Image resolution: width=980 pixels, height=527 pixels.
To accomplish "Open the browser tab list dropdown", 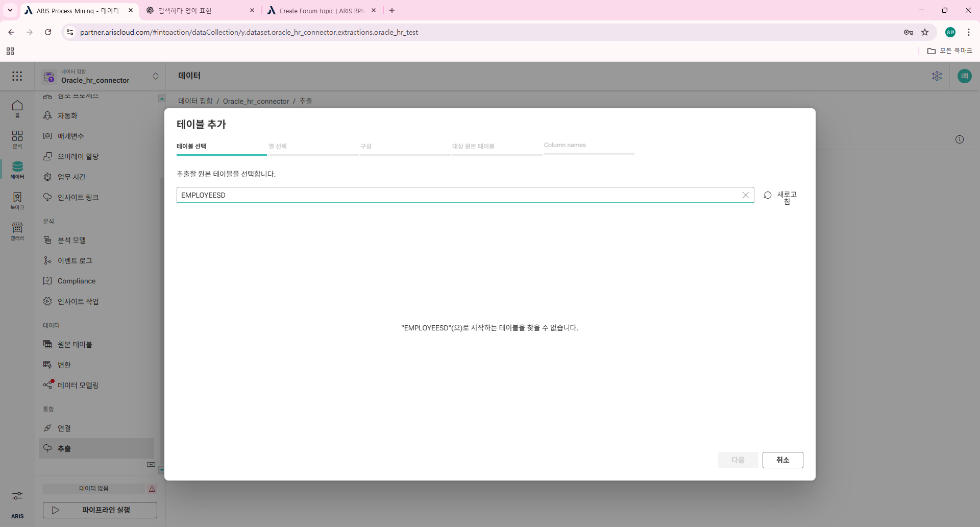I will (10, 10).
